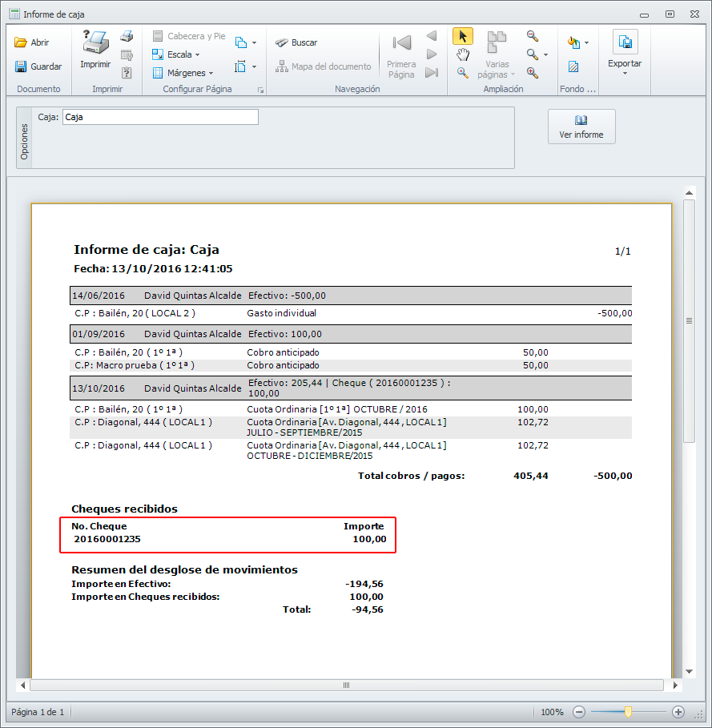Viewport: 712px width, 728px height.
Task: Click the zoom plus button in status bar
Action: tap(678, 711)
